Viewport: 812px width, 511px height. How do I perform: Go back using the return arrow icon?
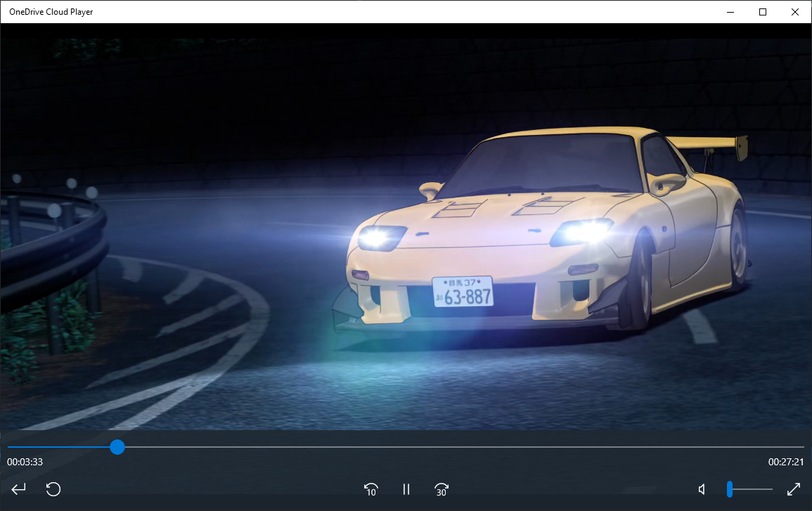pyautogui.click(x=19, y=489)
